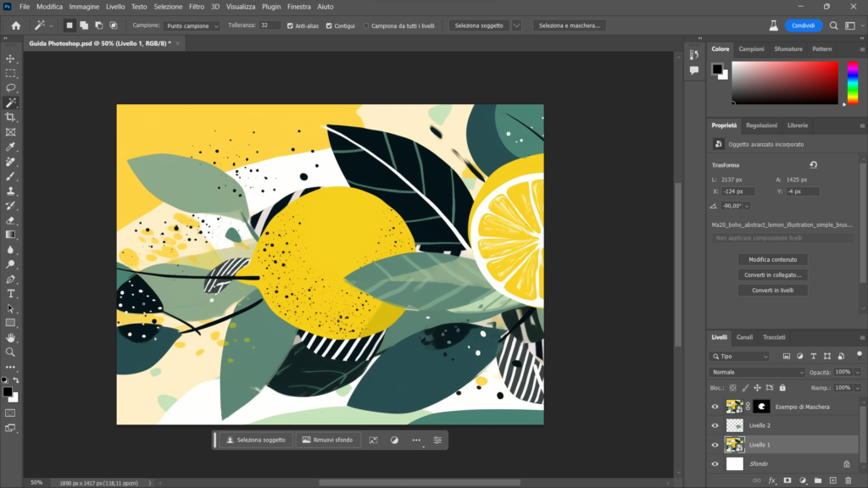868x488 pixels.
Task: Enable Campiona da tutti i livelli checkbox
Action: point(366,26)
